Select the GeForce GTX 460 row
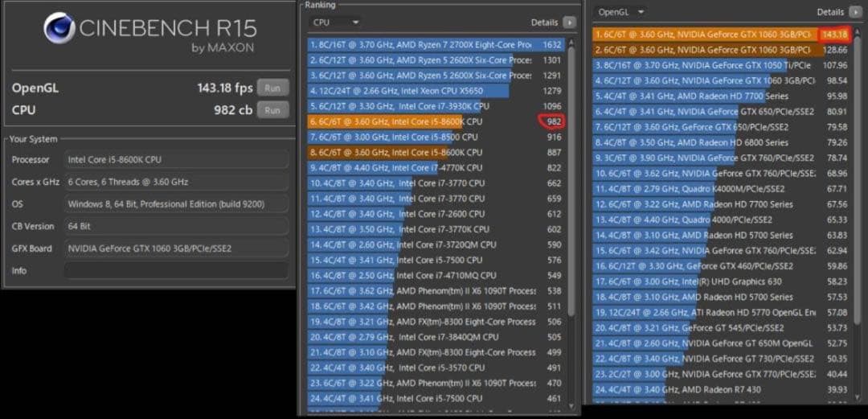The width and height of the screenshot is (868, 419). (x=721, y=266)
